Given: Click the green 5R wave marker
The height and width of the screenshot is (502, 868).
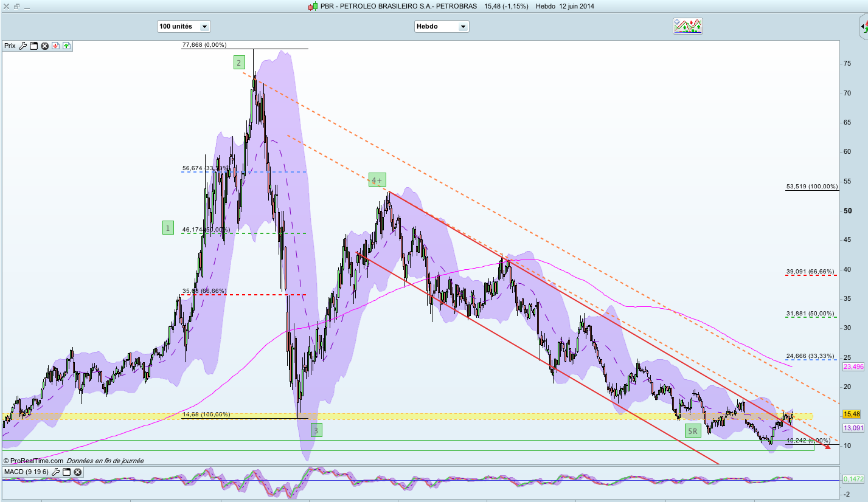Looking at the screenshot, I should pos(693,431).
